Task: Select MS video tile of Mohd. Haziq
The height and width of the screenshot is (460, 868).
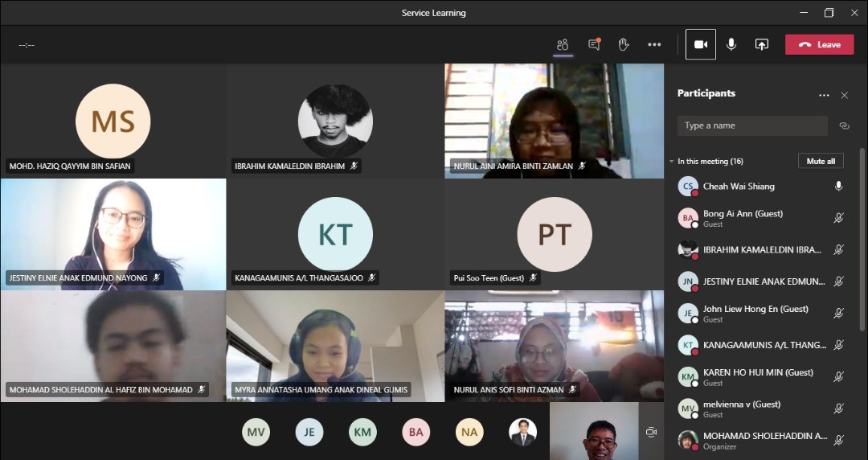Action: (113, 121)
